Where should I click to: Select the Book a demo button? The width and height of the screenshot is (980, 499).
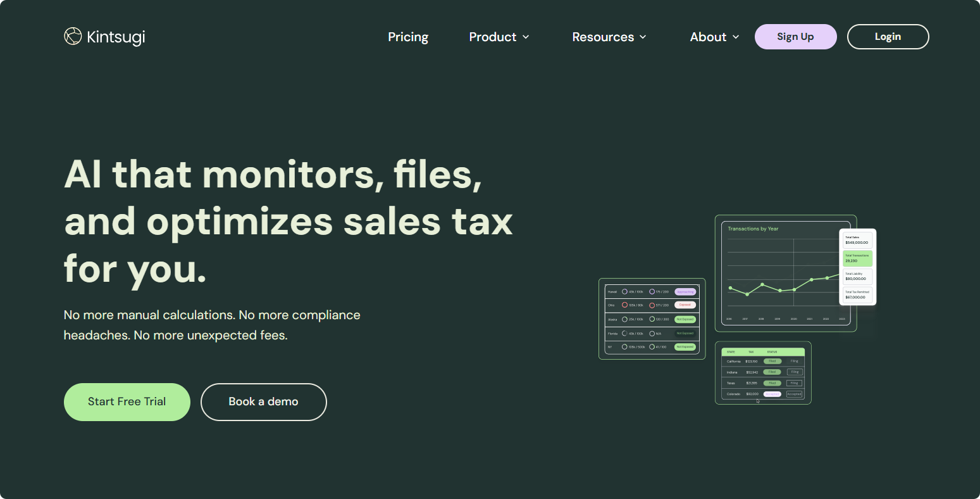click(x=263, y=402)
